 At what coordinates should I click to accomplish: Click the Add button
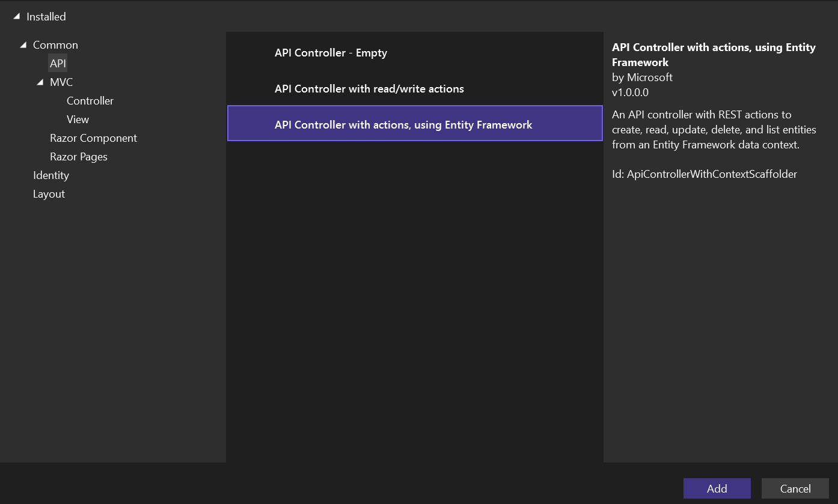click(717, 488)
